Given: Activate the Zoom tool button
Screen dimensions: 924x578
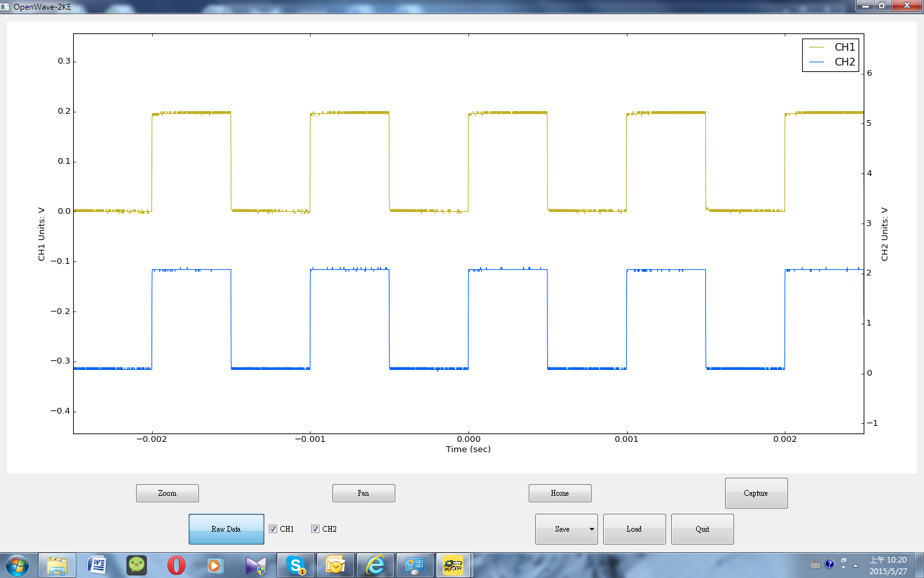Looking at the screenshot, I should tap(167, 493).
